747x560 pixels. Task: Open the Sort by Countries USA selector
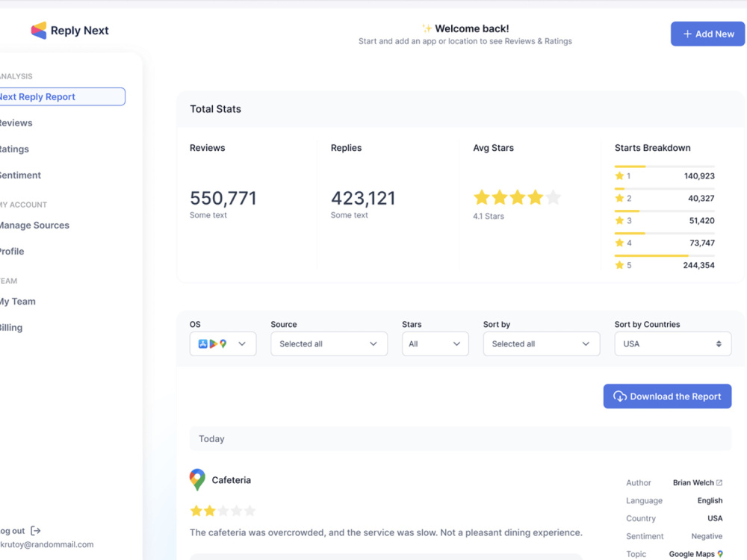pyautogui.click(x=673, y=343)
